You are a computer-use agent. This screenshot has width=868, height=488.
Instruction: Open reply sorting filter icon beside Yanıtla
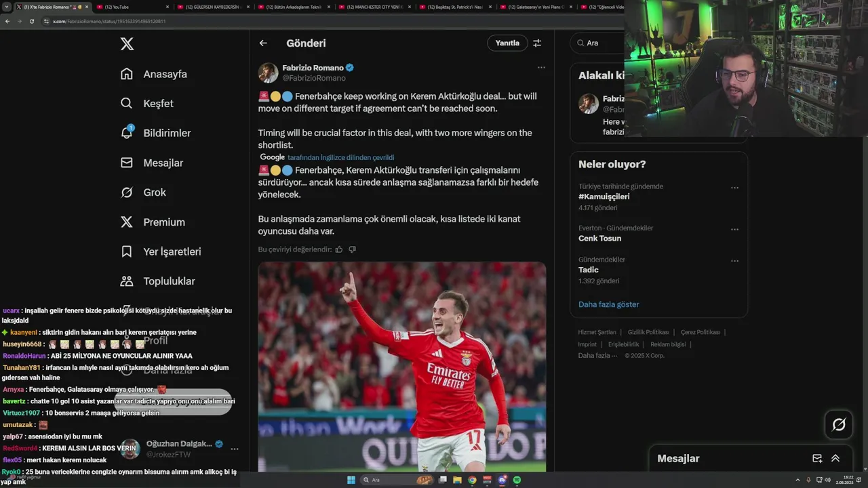click(x=537, y=43)
